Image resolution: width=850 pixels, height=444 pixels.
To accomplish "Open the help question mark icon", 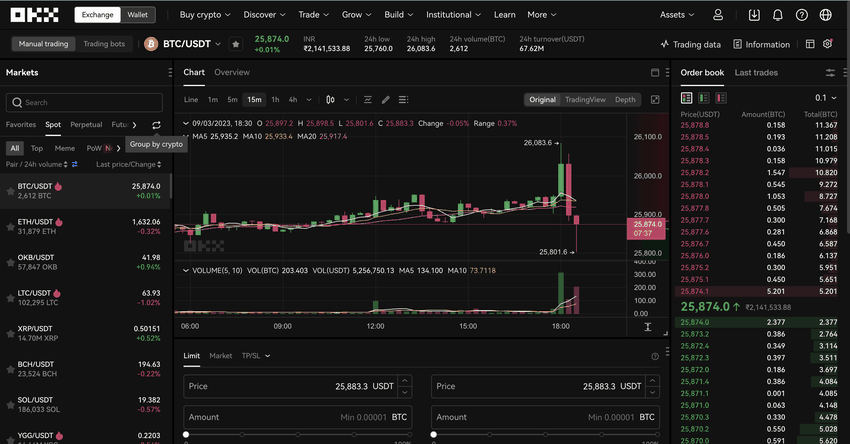I will tap(801, 15).
